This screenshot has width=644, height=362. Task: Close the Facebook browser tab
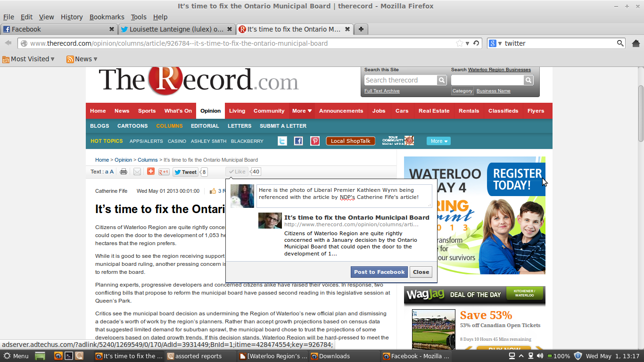112,29
